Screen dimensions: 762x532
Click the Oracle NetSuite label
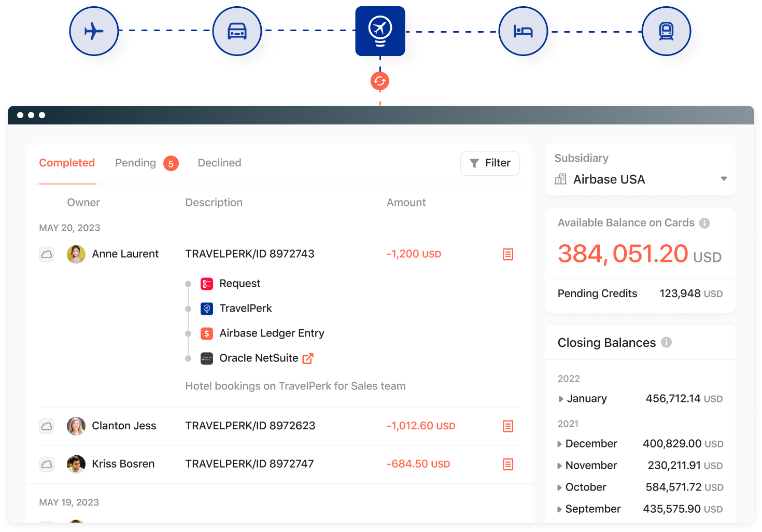coord(259,358)
